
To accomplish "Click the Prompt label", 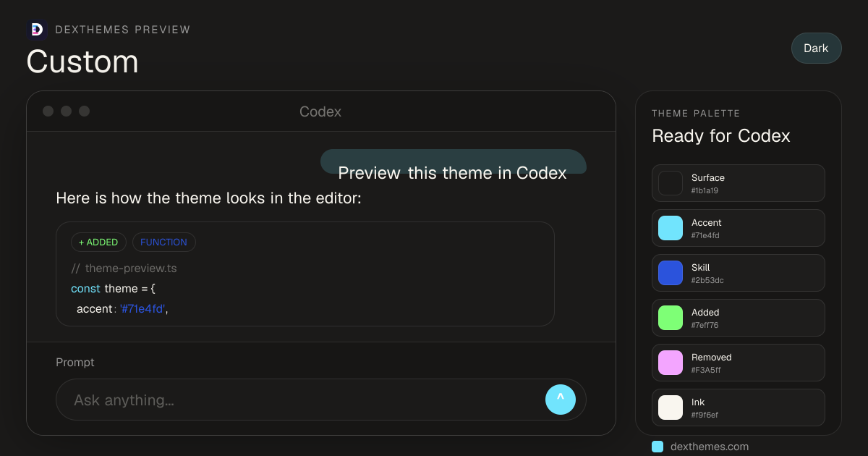I will 75,363.
